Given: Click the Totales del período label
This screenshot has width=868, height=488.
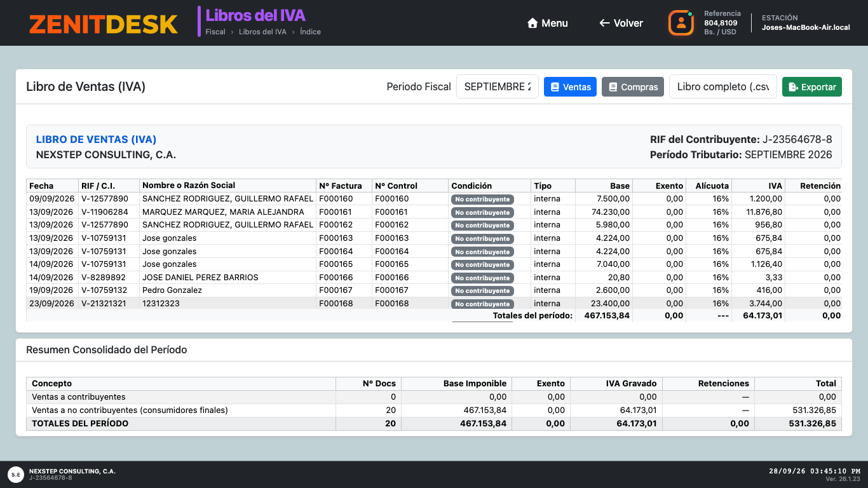Looking at the screenshot, I should coord(532,316).
